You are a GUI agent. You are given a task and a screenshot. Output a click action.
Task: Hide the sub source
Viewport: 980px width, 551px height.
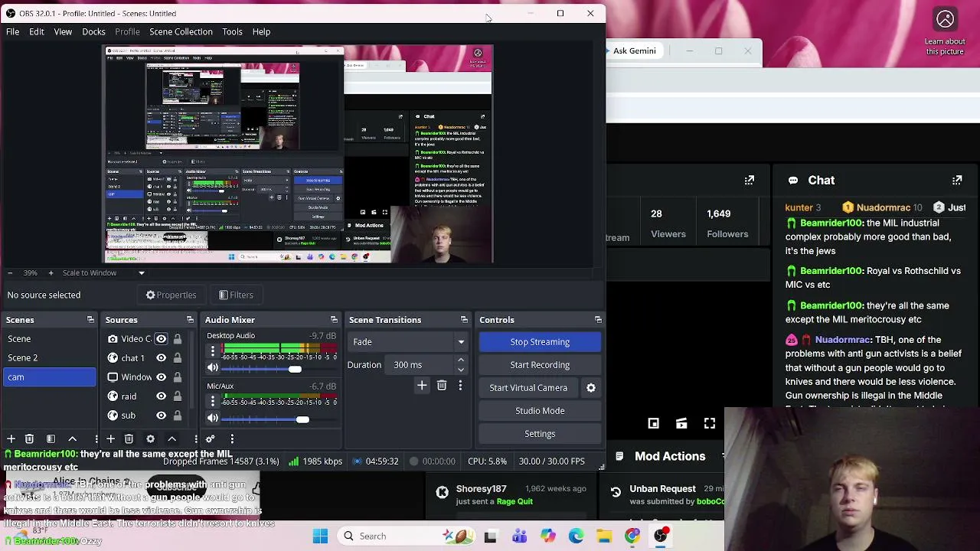point(161,415)
